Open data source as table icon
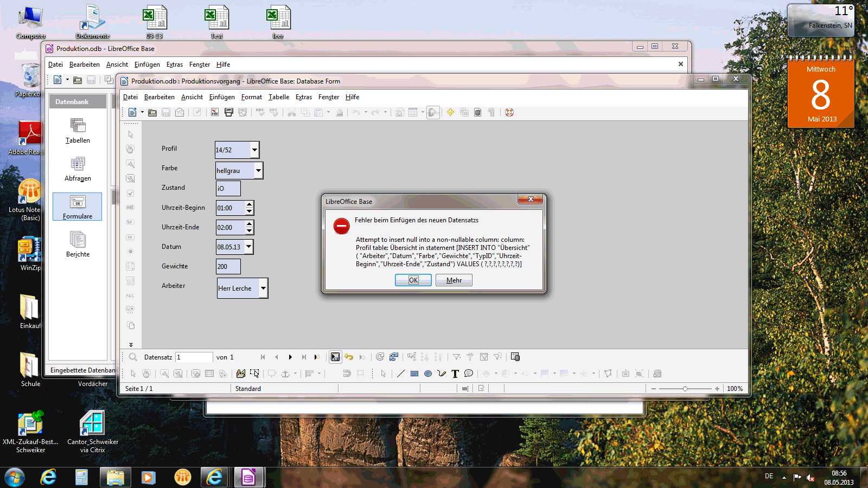868x488 pixels. [515, 357]
